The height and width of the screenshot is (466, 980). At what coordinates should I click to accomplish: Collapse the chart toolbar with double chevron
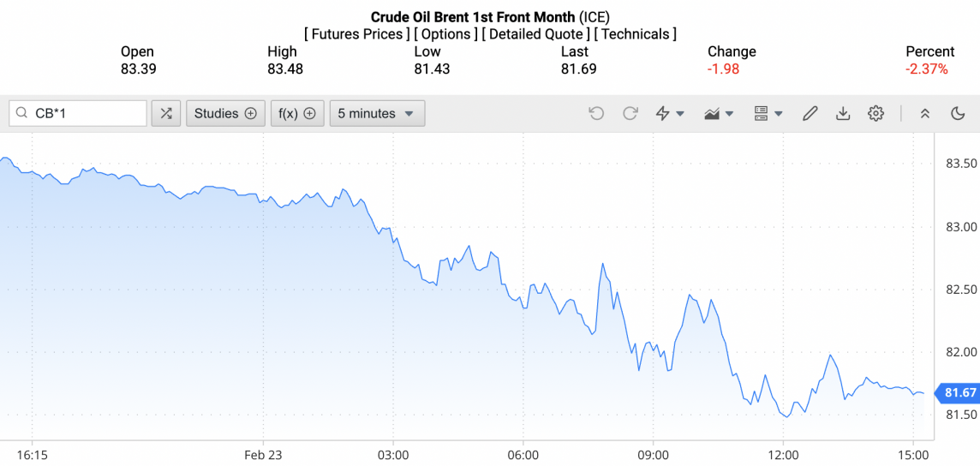coord(925,113)
